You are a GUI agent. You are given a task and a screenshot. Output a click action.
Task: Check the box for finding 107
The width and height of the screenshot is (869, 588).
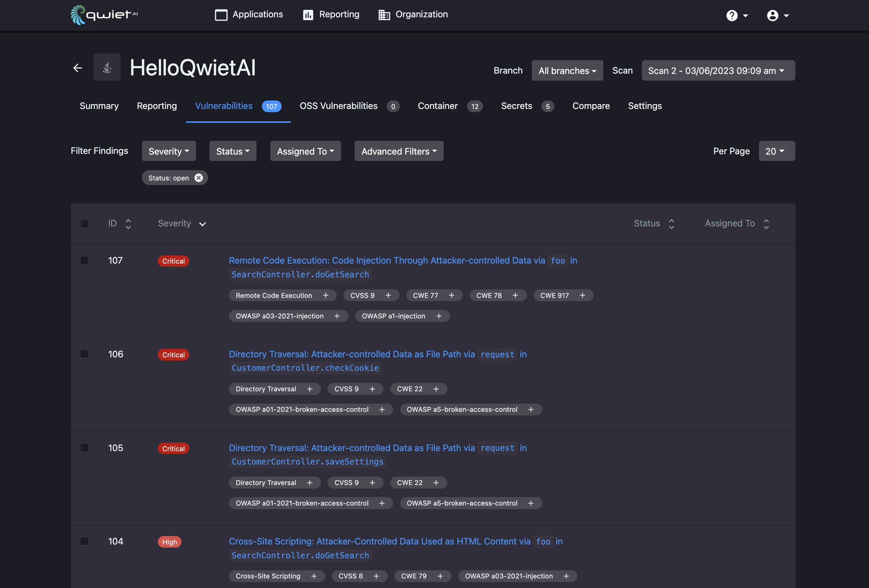click(85, 260)
